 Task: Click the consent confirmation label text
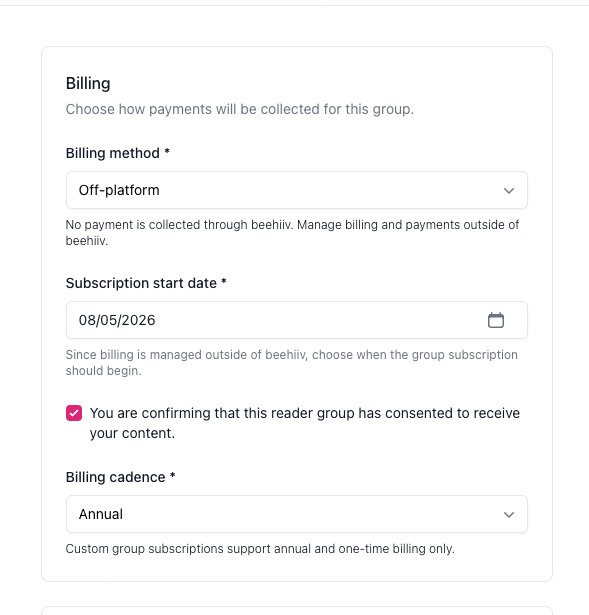[305, 423]
